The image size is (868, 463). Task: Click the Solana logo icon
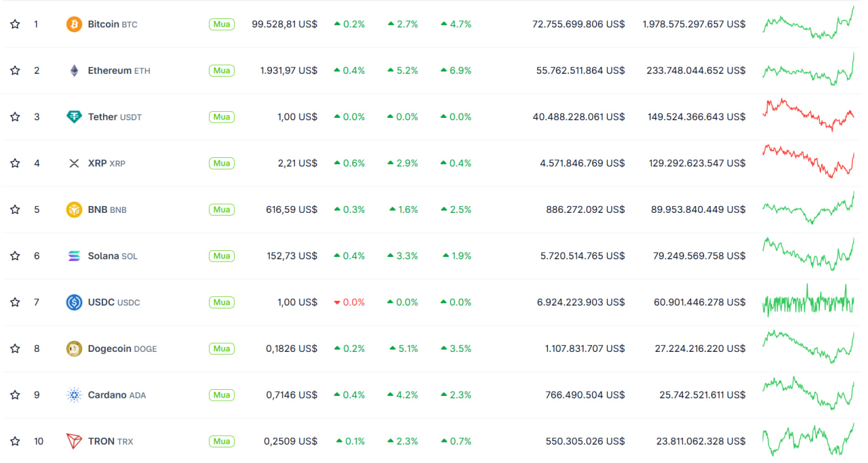click(x=74, y=256)
